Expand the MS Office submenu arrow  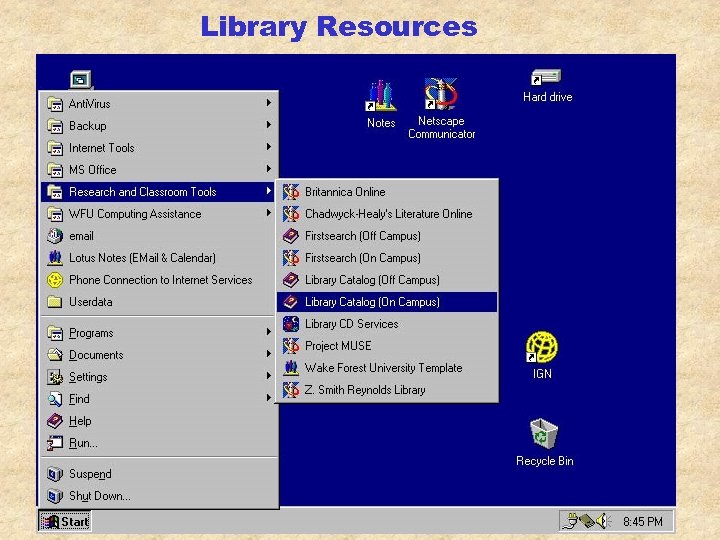[269, 169]
